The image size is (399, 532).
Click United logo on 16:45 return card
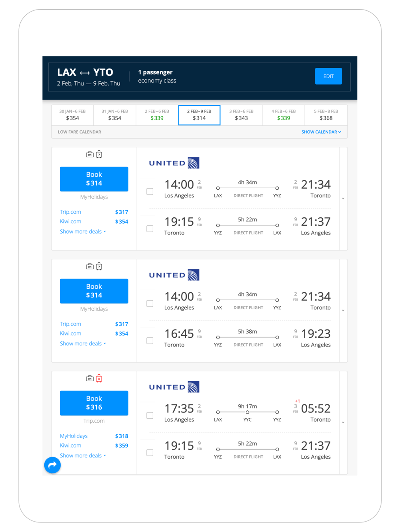pyautogui.click(x=174, y=275)
